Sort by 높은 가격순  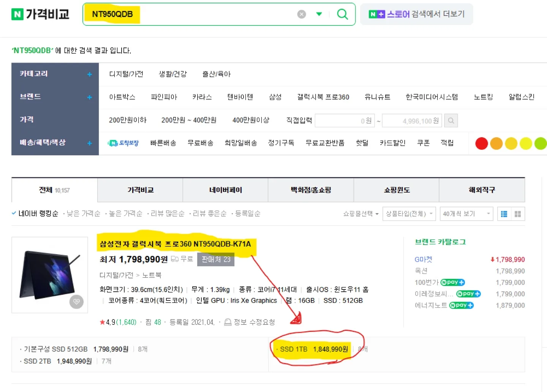click(125, 214)
